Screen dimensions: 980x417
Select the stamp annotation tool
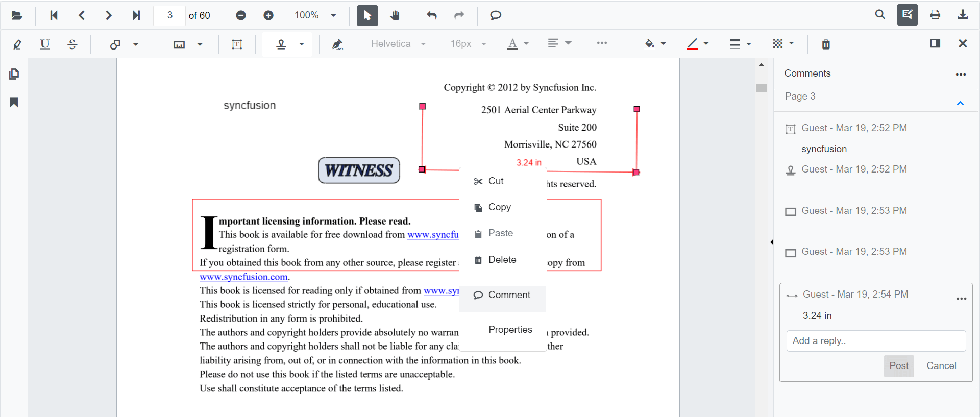tap(281, 44)
